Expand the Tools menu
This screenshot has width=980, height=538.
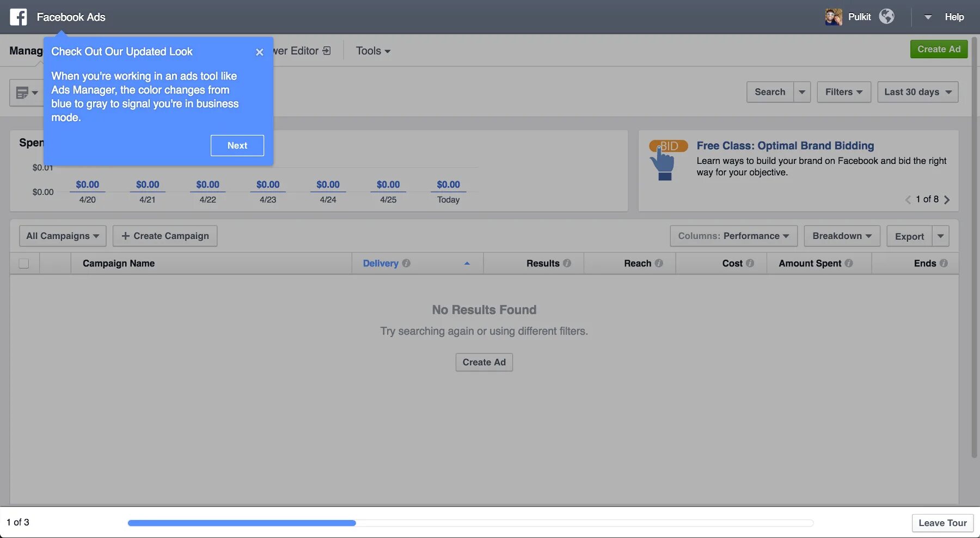373,51
